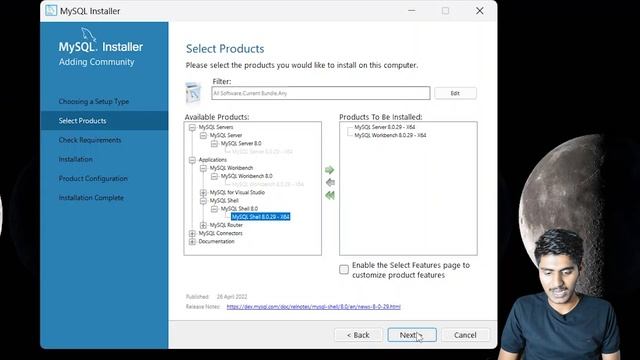Expand the MySQL Connectors node
The image size is (640, 360).
pos(192,233)
